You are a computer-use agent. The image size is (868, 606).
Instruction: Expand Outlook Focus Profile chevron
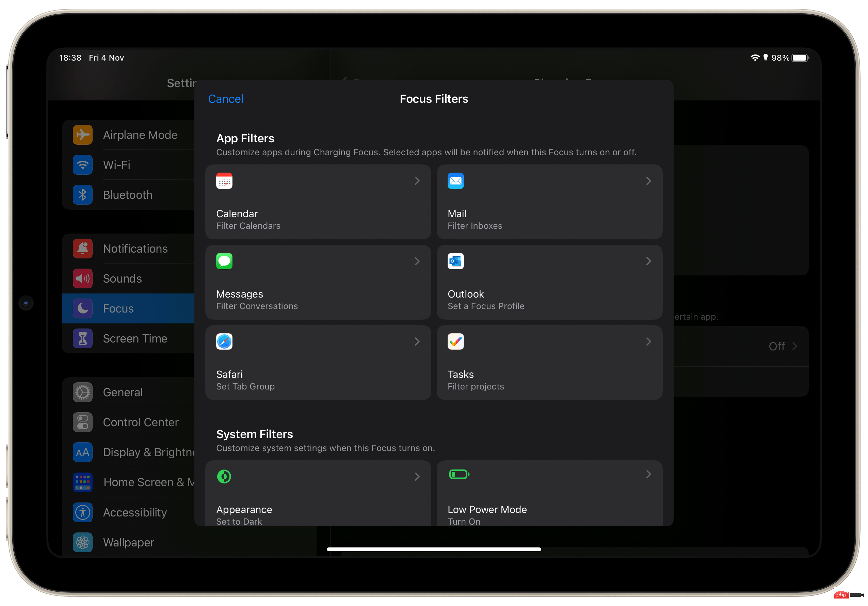pyautogui.click(x=649, y=261)
